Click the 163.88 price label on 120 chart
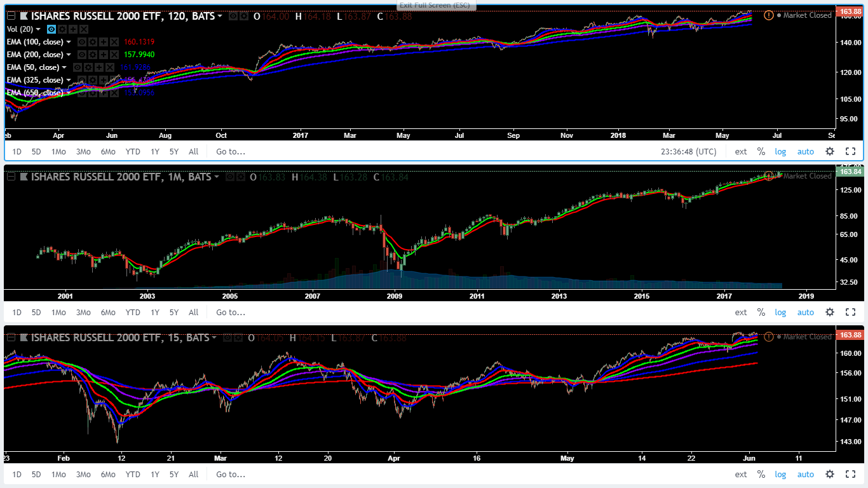Viewport: 868px width, 488px height. (x=850, y=11)
